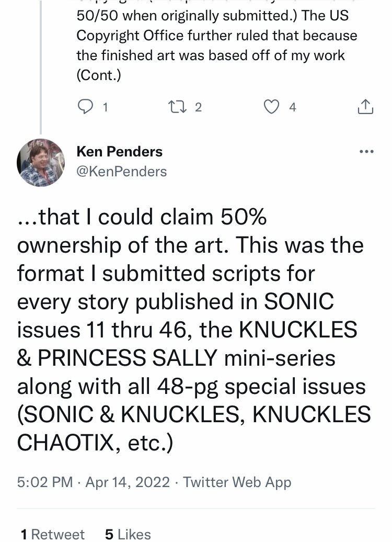The image size is (392, 542).
Task: Click the 5:02 PM timestamp
Action: coord(45,482)
